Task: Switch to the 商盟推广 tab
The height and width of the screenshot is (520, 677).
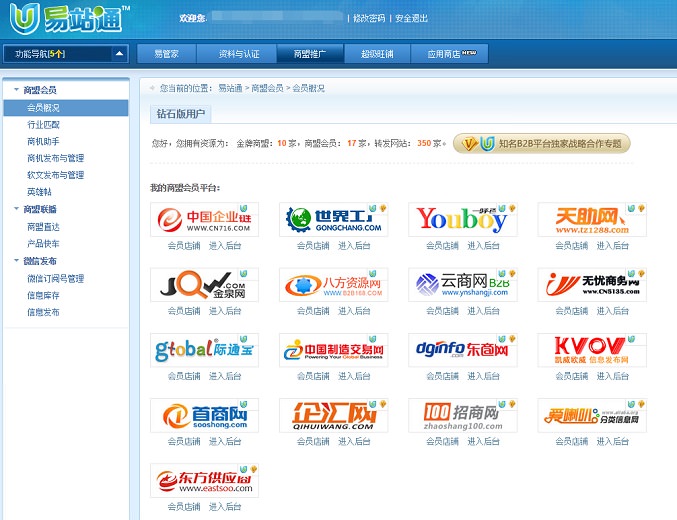Action: (x=310, y=54)
